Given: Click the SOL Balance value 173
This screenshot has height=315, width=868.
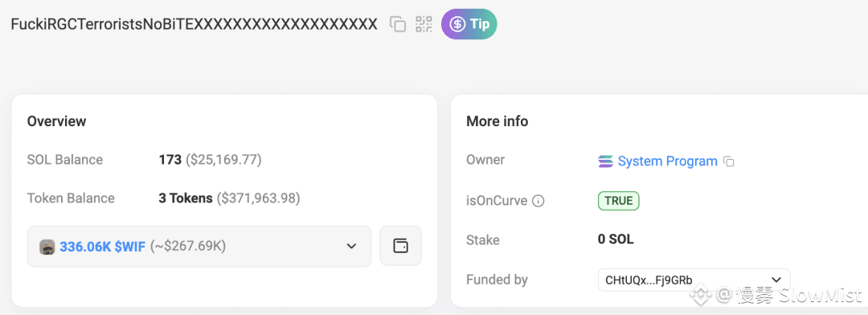Looking at the screenshot, I should click(170, 160).
